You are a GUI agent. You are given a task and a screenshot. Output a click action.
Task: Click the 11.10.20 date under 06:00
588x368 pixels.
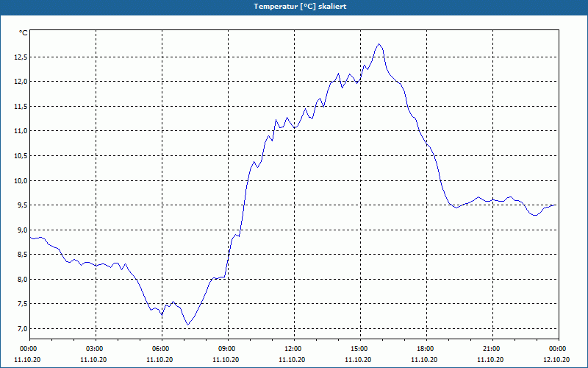click(159, 360)
